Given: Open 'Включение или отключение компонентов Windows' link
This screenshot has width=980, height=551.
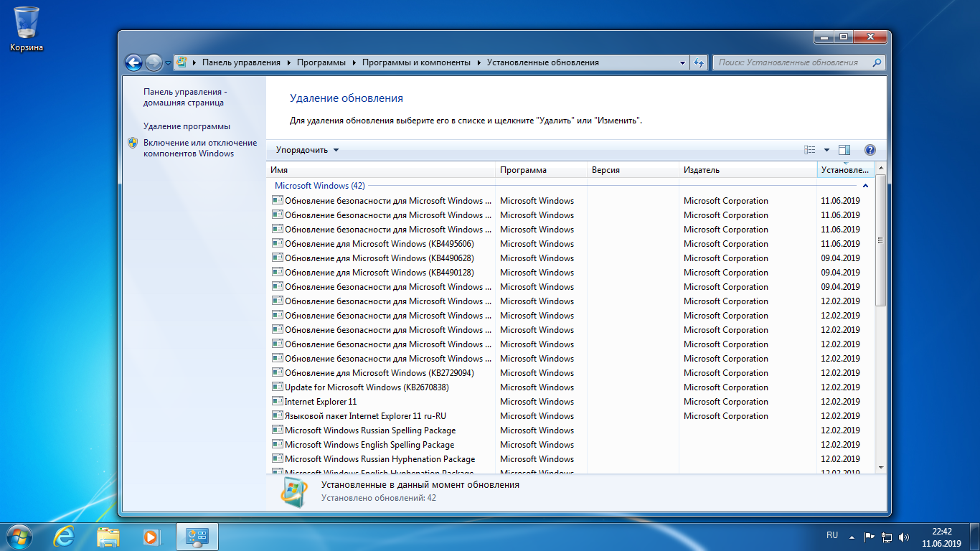Looking at the screenshot, I should coord(199,148).
